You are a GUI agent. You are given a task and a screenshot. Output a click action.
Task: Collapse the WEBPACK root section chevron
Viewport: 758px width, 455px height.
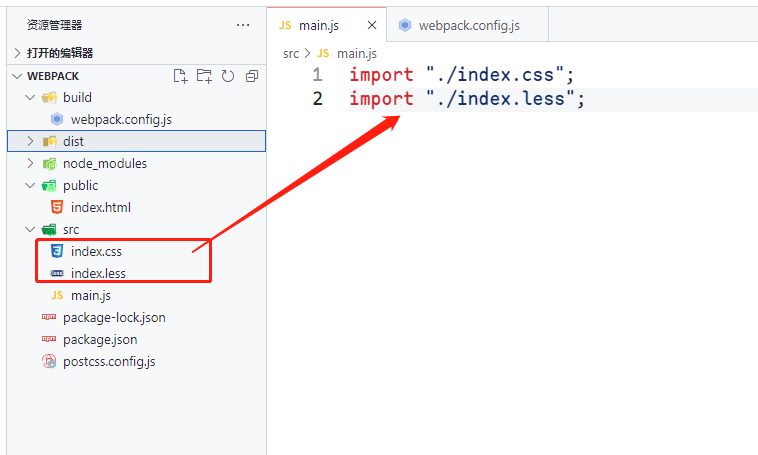17,76
